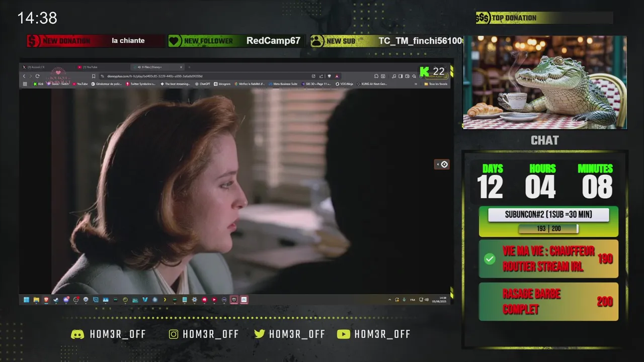
Task: Open the apps grid icon in the bookmarks bar
Action: point(25,84)
